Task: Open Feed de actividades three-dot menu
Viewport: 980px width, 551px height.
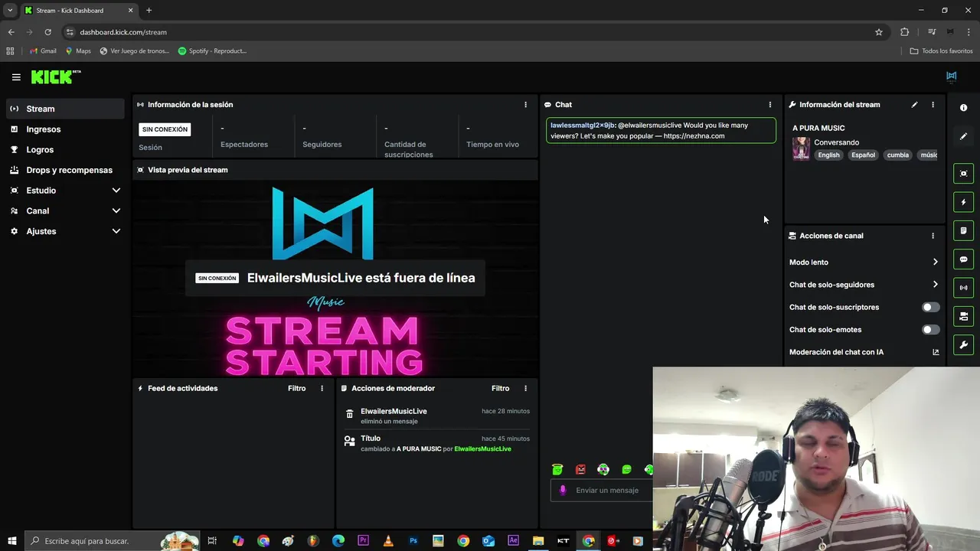Action: (x=322, y=389)
